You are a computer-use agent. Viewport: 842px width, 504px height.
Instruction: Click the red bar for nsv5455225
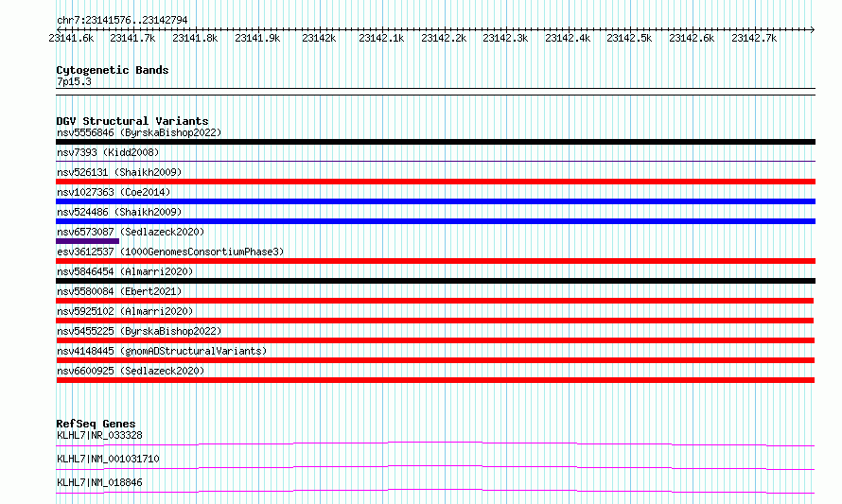tap(435, 340)
